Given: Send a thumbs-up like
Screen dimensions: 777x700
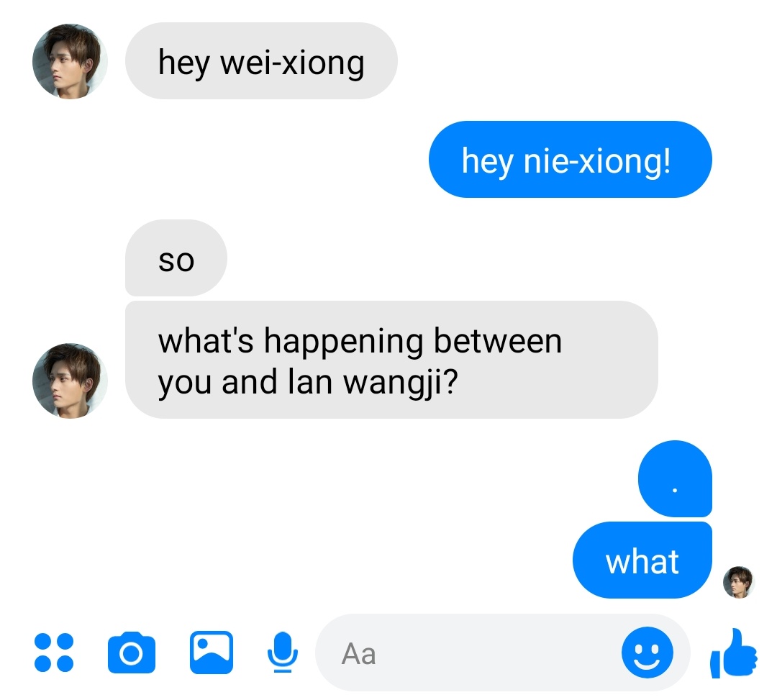Looking at the screenshot, I should coord(733,653).
